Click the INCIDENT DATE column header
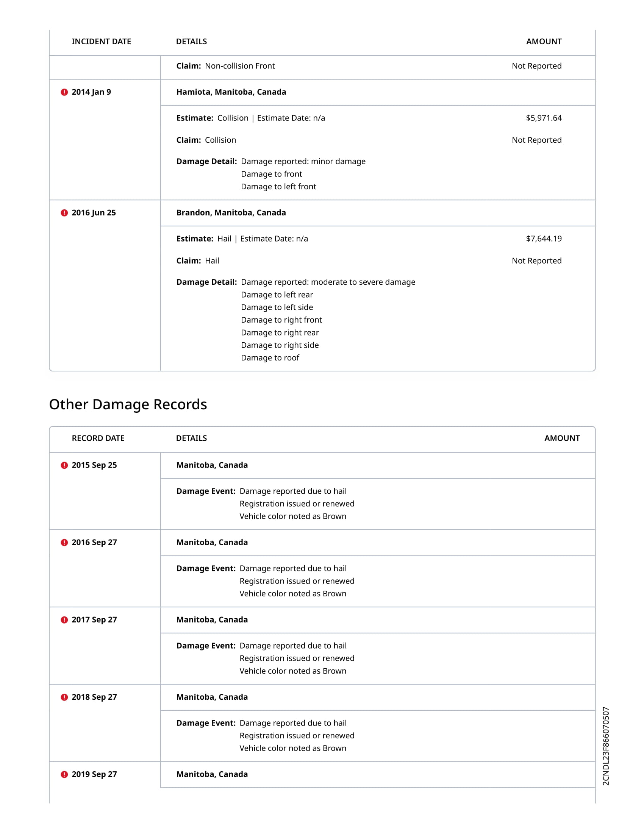644x833 pixels. [101, 42]
